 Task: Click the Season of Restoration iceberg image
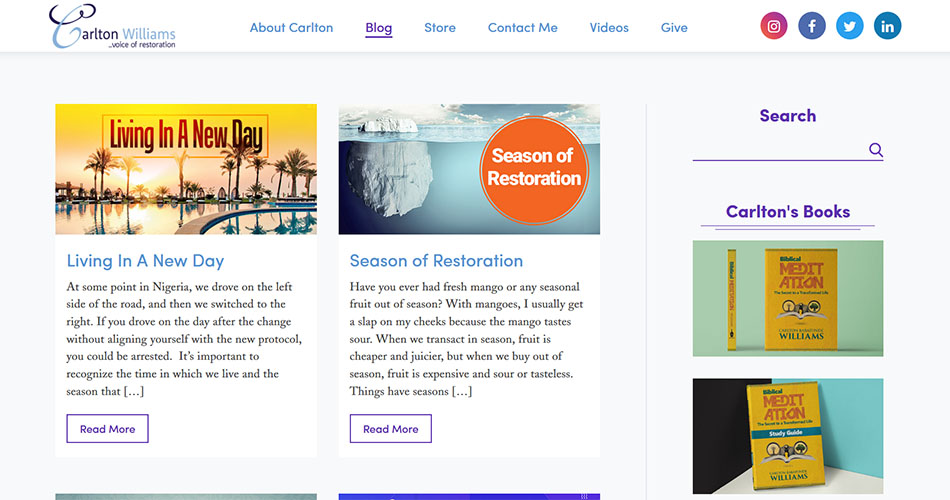pyautogui.click(x=469, y=169)
